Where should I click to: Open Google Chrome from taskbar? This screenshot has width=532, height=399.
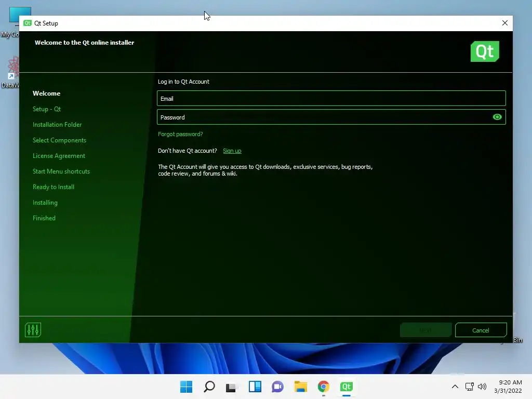tap(323, 387)
